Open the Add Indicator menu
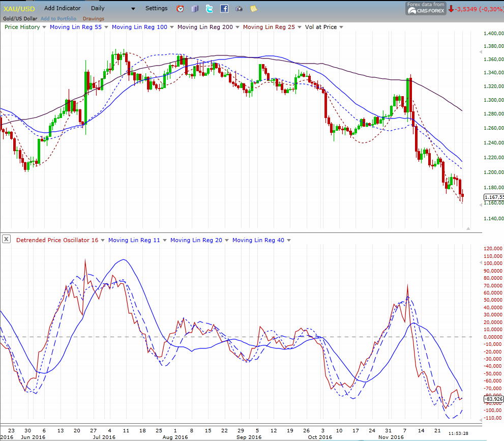 tap(62, 9)
